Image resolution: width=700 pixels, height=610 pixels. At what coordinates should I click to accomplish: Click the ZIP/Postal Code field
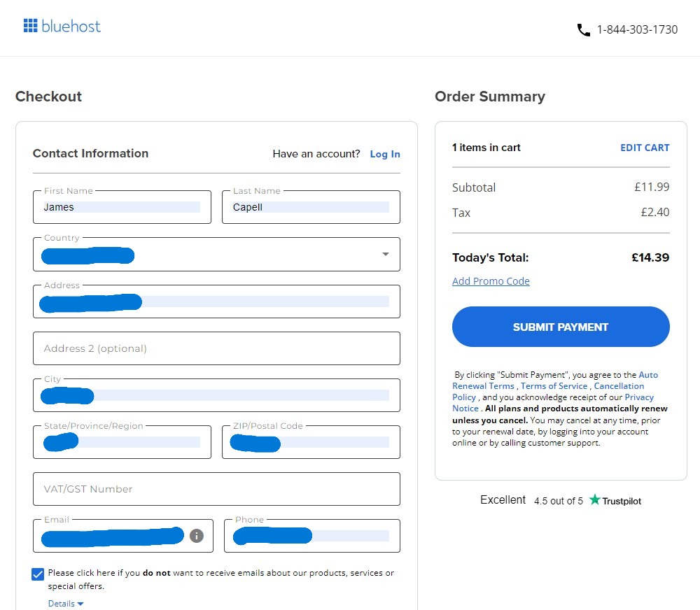click(311, 442)
